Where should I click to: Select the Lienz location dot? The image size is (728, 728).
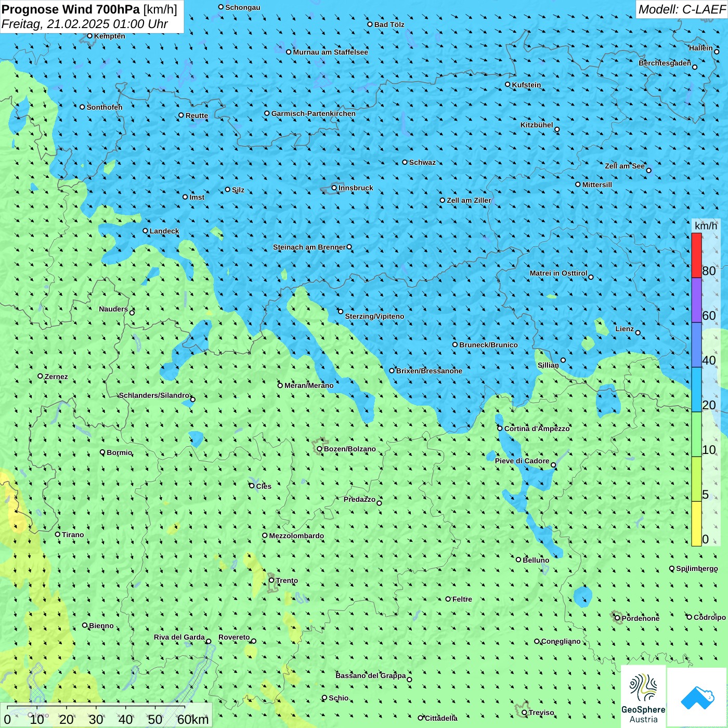pyautogui.click(x=638, y=333)
